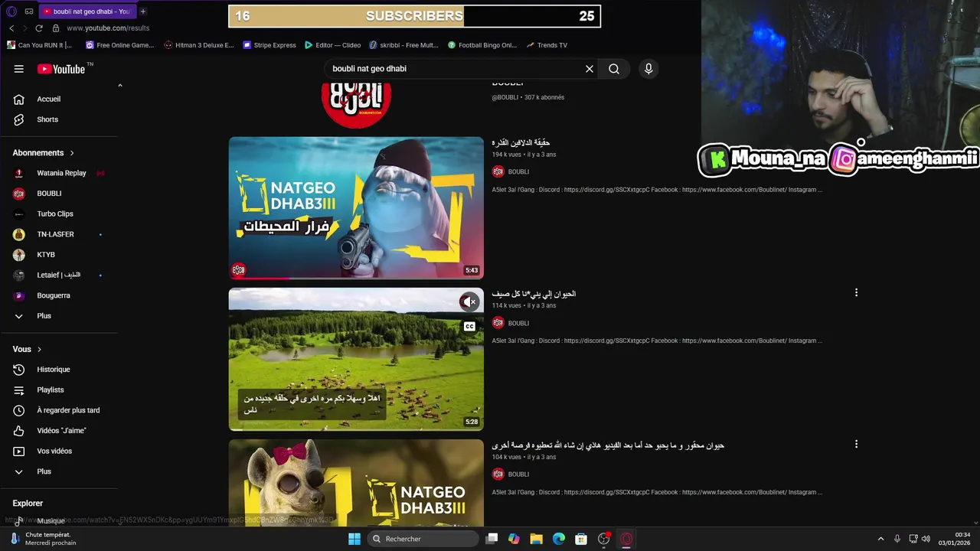Click the taskbar Rechercher search box
Image resolution: width=980 pixels, height=551 pixels.
[423, 539]
